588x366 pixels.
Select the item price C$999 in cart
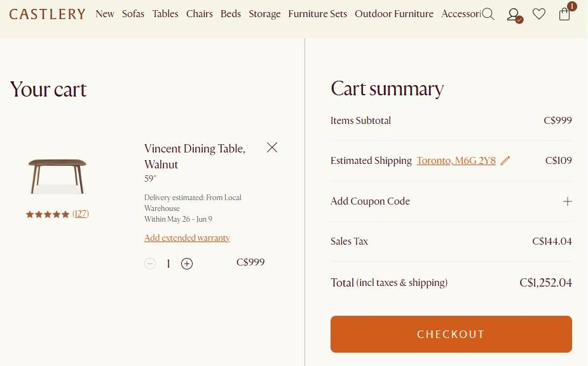250,262
